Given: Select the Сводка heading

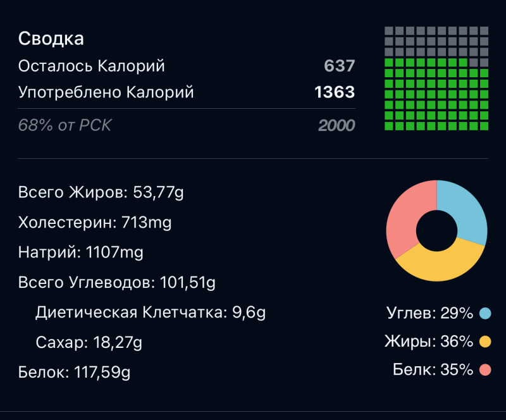Looking at the screenshot, I should pyautogui.click(x=51, y=39).
